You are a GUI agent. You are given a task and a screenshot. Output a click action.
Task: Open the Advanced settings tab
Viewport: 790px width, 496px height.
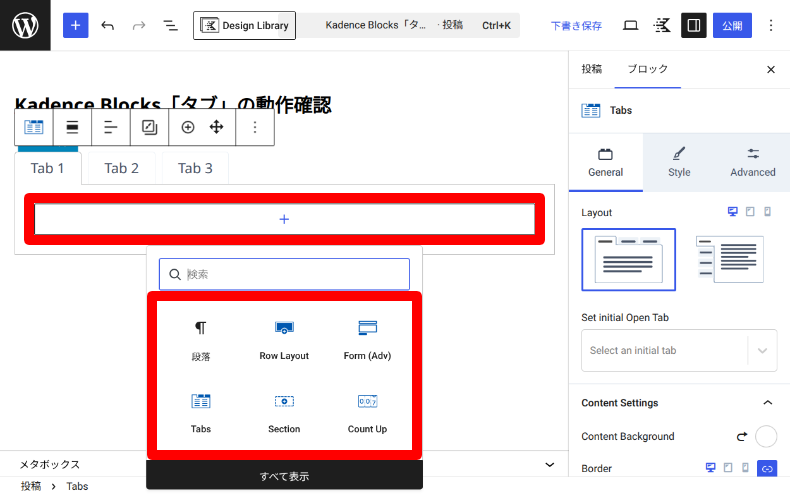(x=753, y=162)
